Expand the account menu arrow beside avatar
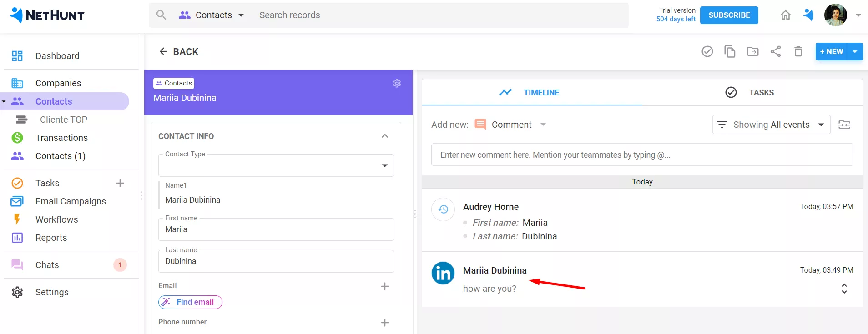The height and width of the screenshot is (334, 868). point(858,15)
